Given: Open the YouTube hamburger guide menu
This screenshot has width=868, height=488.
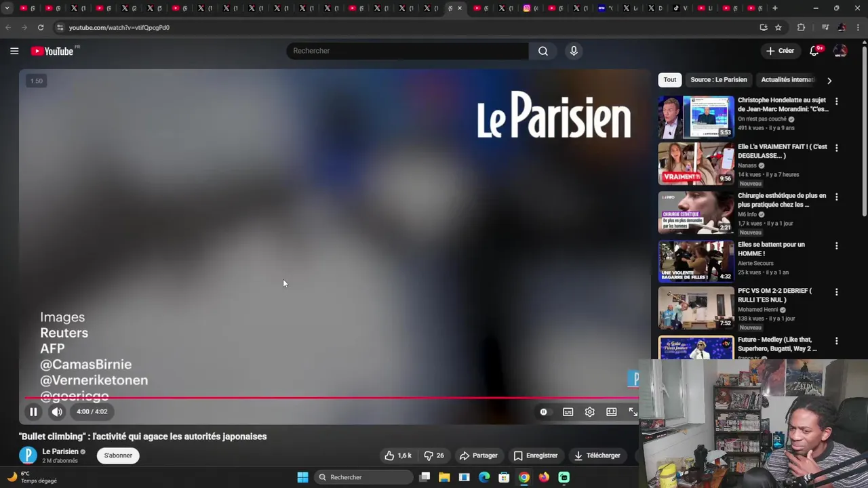Looking at the screenshot, I should [14, 51].
